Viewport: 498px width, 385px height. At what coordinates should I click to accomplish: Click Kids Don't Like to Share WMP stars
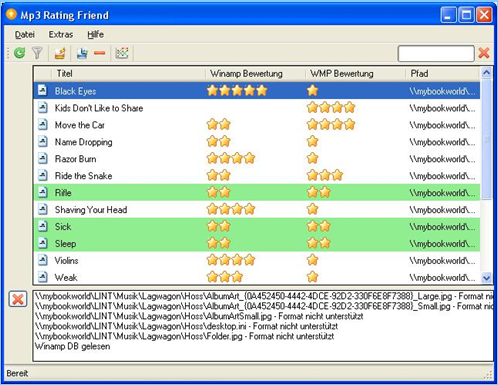point(331,107)
